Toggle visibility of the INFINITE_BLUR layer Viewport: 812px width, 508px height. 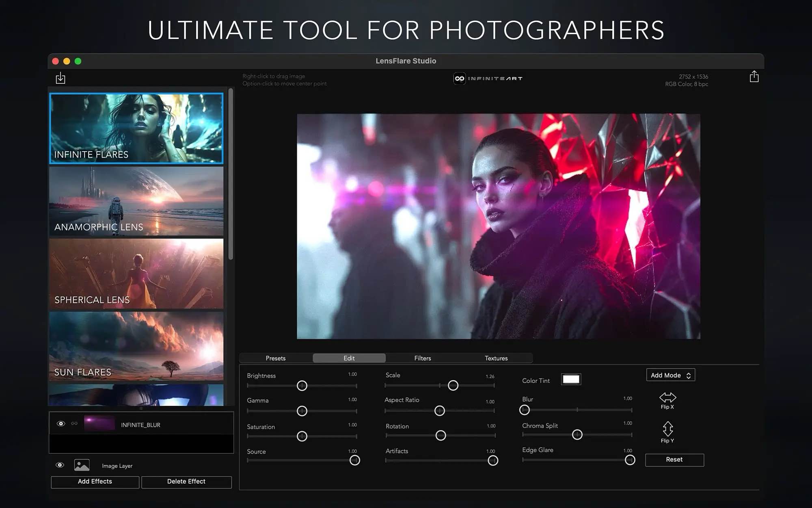coord(61,424)
